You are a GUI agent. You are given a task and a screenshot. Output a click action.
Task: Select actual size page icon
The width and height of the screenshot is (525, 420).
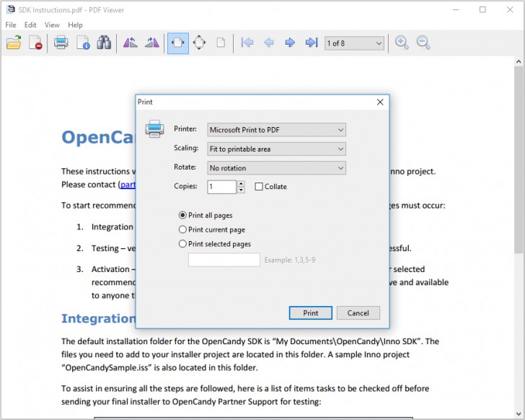pyautogui.click(x=221, y=43)
